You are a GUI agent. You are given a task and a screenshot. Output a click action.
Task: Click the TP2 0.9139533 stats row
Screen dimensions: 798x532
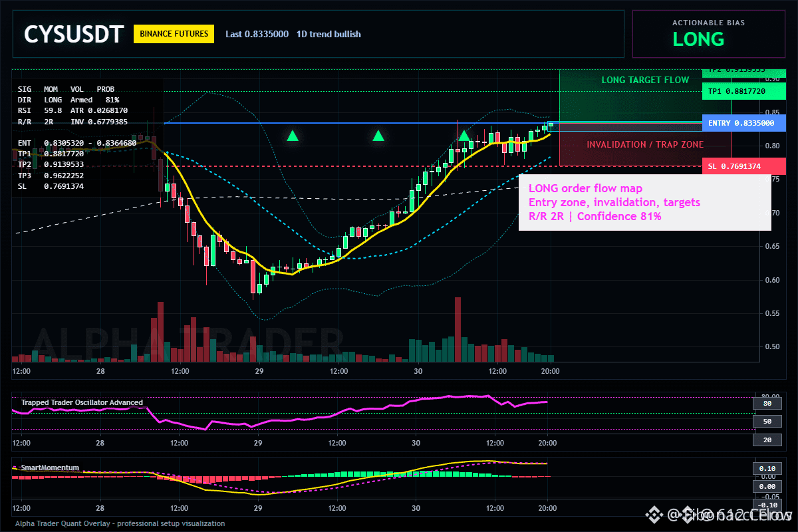click(x=51, y=164)
